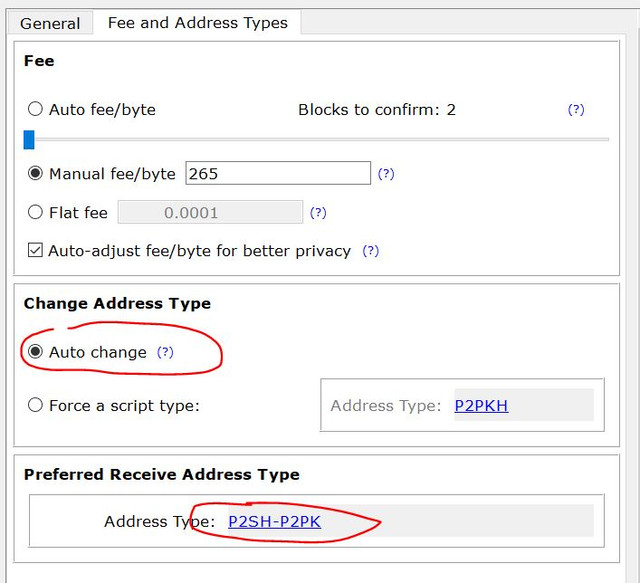Toggle Auto-adjust fee/byte for better privacy
Image resolution: width=640 pixels, height=583 pixels.
click(35, 250)
